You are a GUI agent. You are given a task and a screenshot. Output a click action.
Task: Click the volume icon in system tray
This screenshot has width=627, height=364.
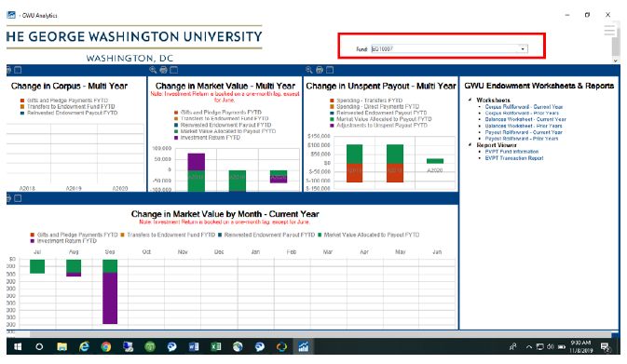[551, 347]
